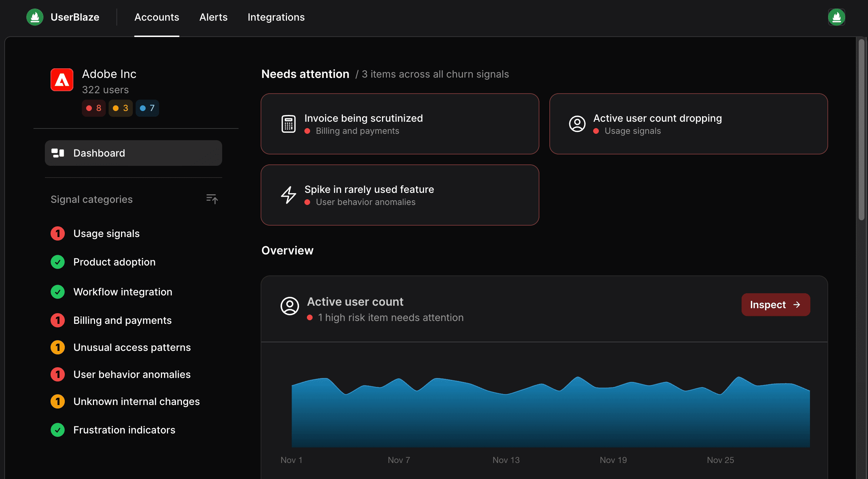Open the Accounts tab

pyautogui.click(x=157, y=17)
